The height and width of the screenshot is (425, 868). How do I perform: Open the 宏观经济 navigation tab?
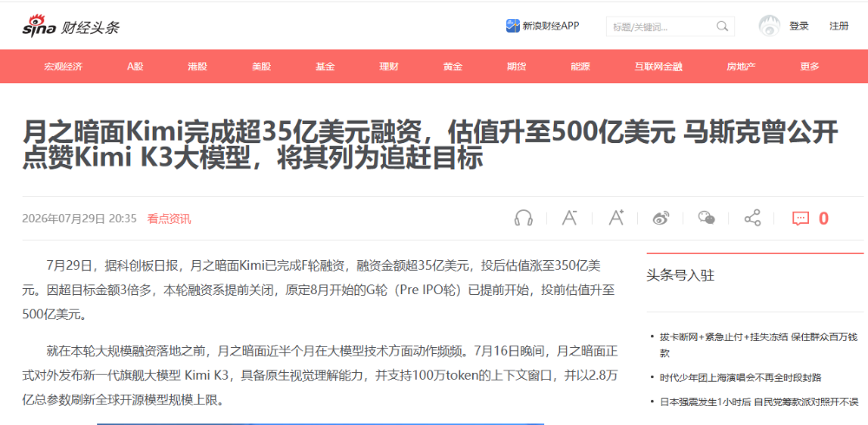[63, 67]
